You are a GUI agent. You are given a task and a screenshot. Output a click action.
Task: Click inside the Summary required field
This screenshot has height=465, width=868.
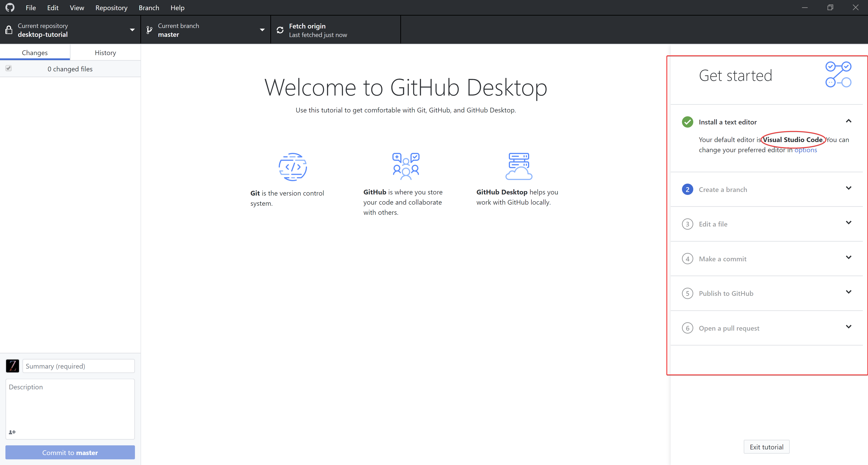click(x=78, y=366)
